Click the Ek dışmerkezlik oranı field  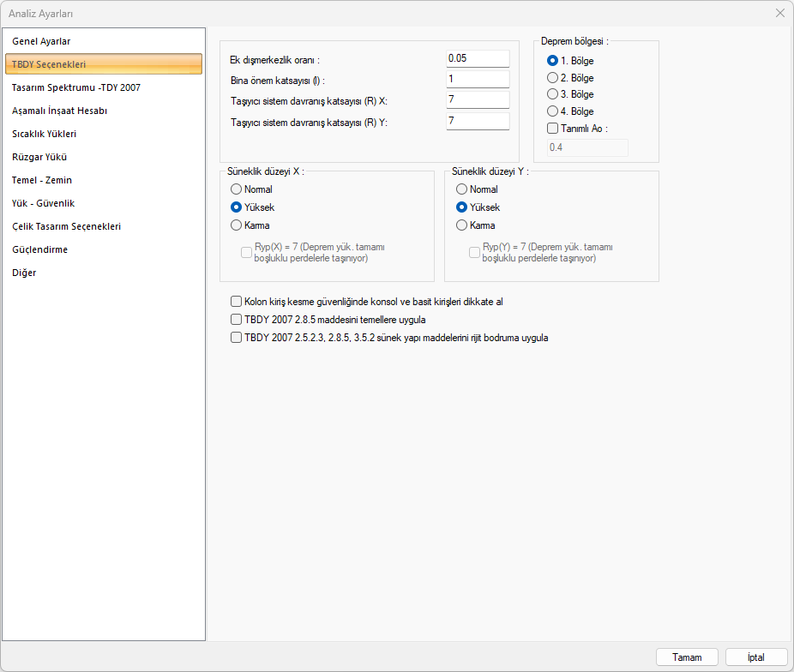478,58
